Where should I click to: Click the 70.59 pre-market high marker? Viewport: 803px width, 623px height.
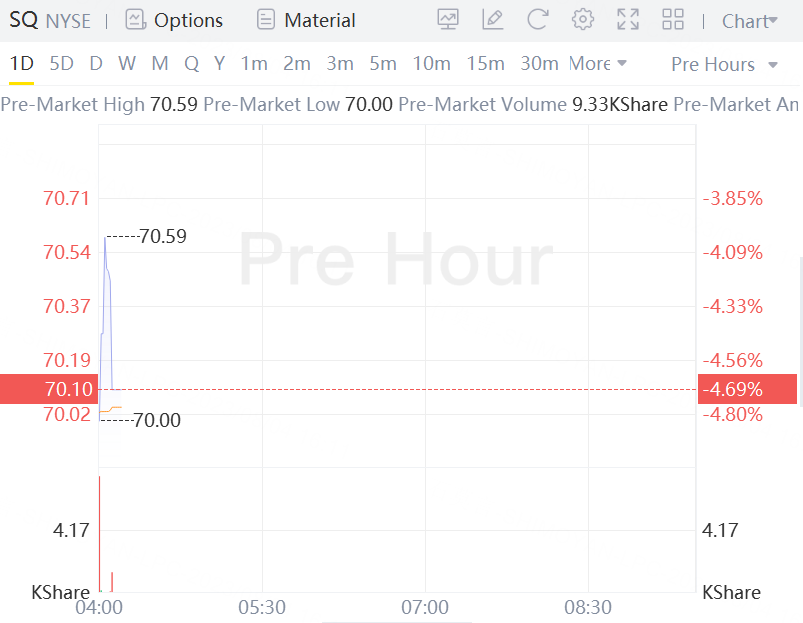pos(162,237)
